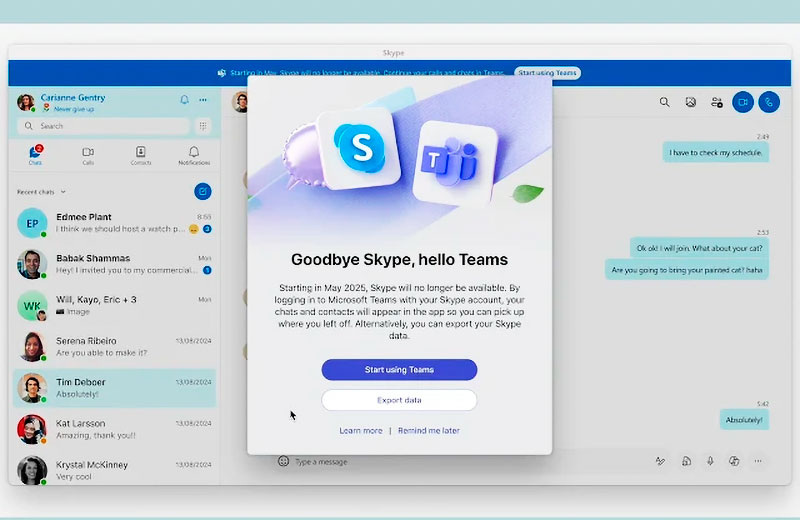Start a video call

click(743, 102)
